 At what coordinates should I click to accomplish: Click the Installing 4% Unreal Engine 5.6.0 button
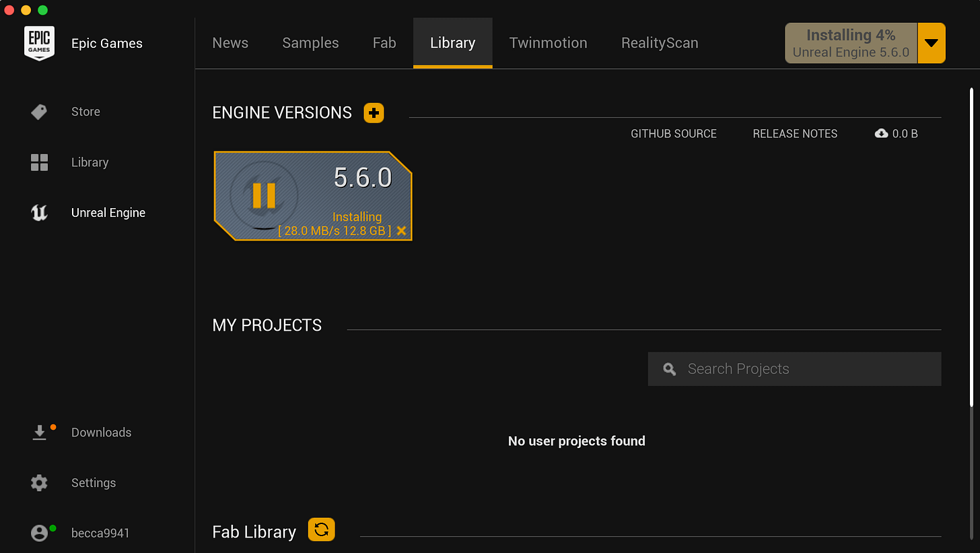pyautogui.click(x=851, y=43)
